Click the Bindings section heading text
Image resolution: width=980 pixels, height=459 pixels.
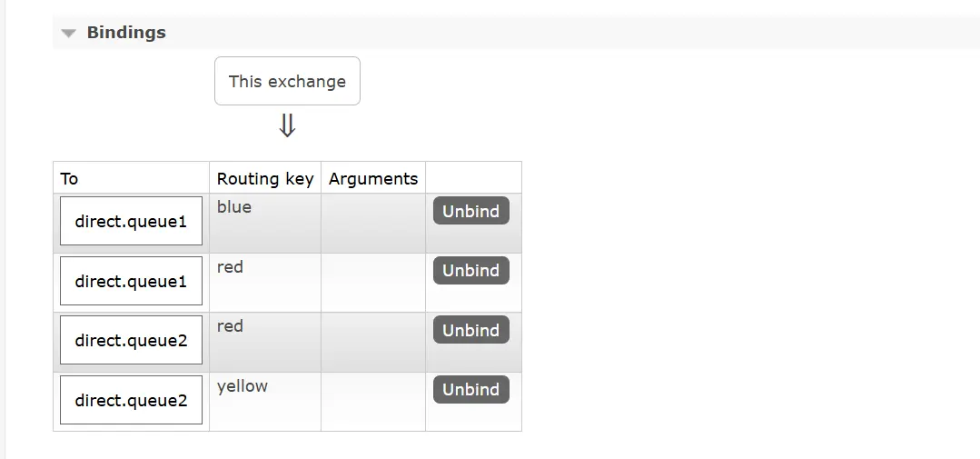click(x=126, y=33)
